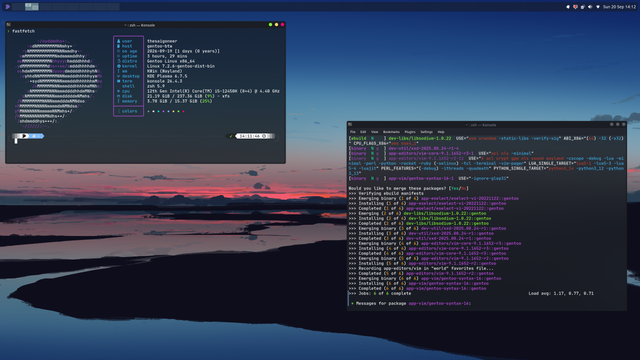640x360 pixels.
Task: Click 'dev-libs/libsodium-1.0.22' in ebuild line
Action: pyautogui.click(x=420, y=139)
